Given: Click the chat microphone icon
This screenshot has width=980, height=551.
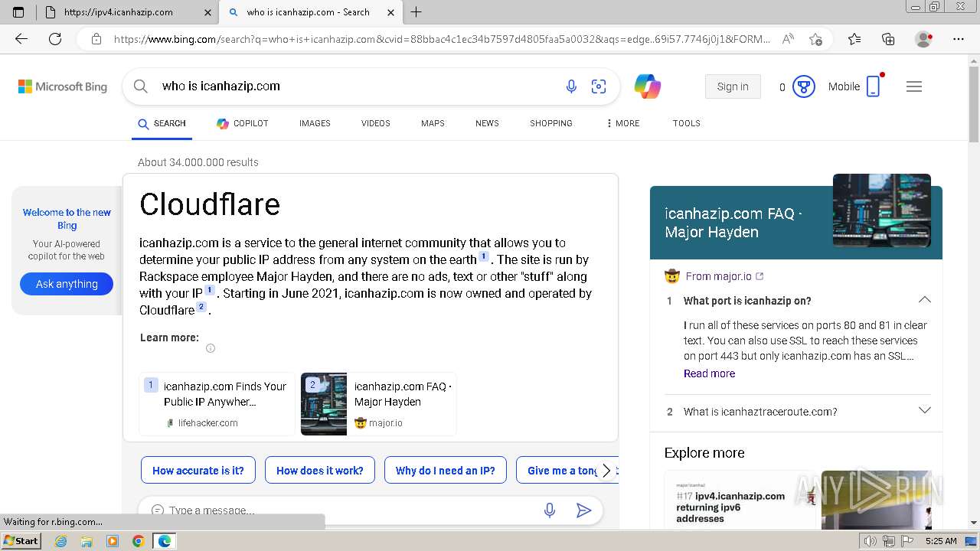Looking at the screenshot, I should point(550,510).
